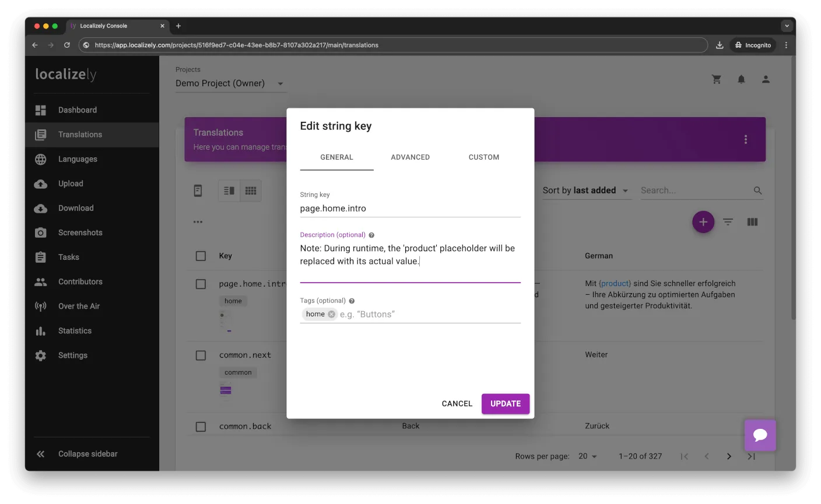Click the Download cloud icon

pyautogui.click(x=40, y=208)
